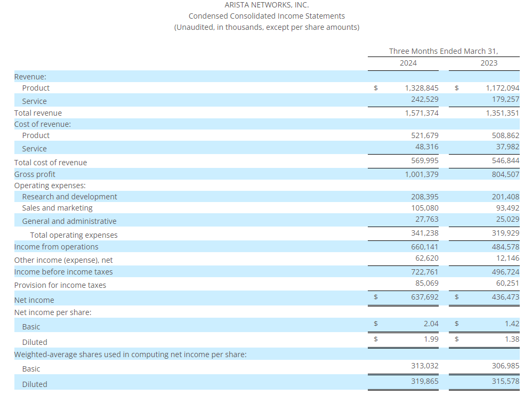Click gross profit value 1,001,379
532x395 pixels.
pos(422,174)
